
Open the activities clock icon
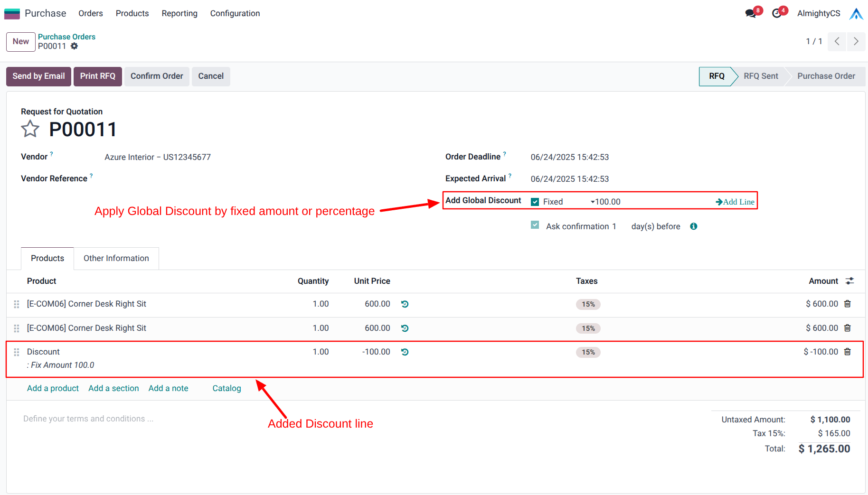pyautogui.click(x=777, y=13)
